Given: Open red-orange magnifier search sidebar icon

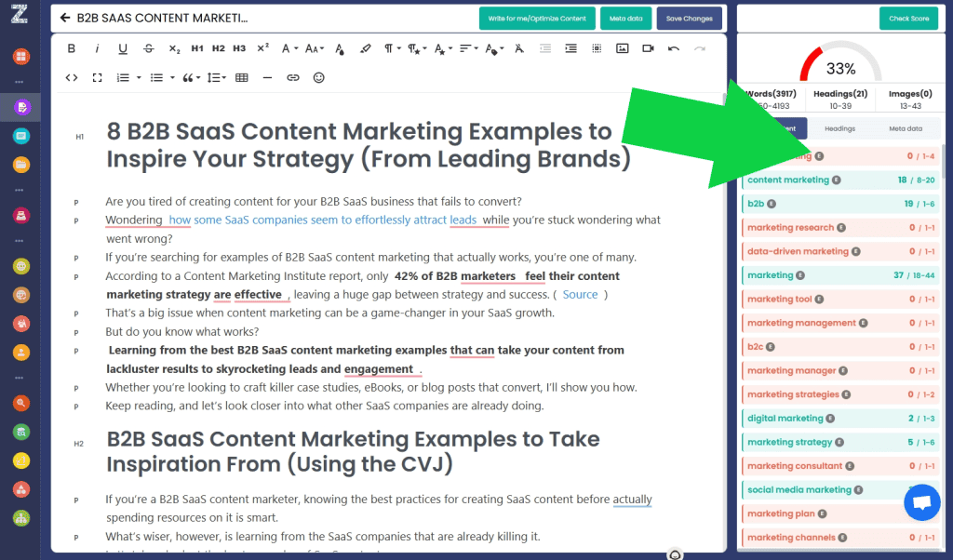Looking at the screenshot, I should click(21, 403).
